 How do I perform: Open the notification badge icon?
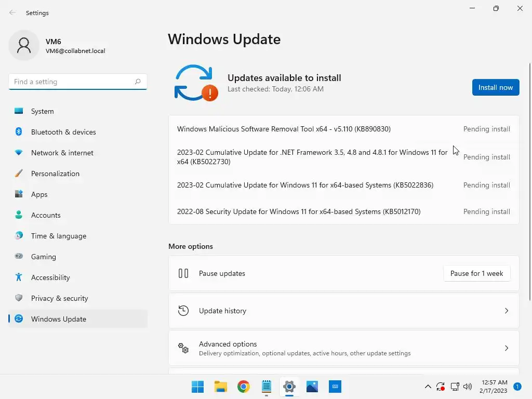pyautogui.click(x=517, y=387)
